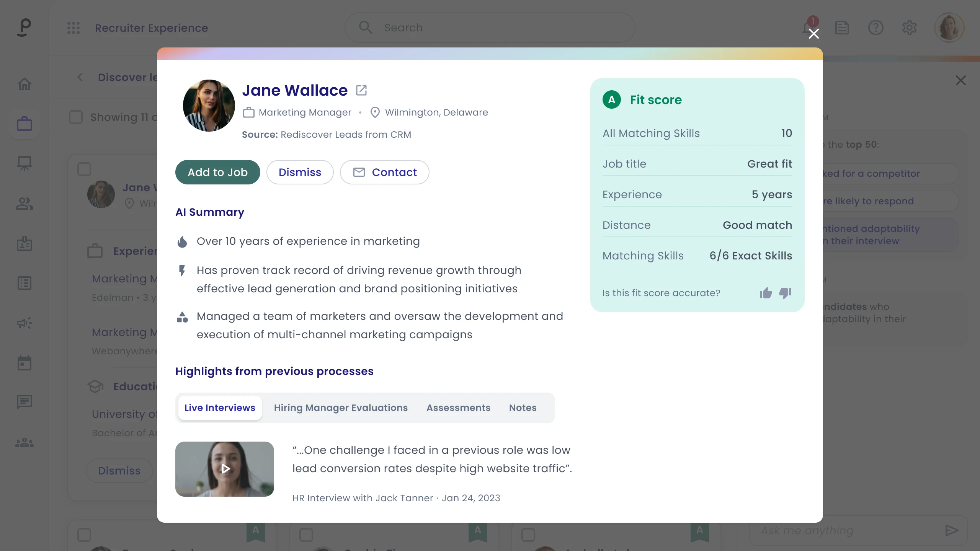Click '6/6 Exact Skills' value
The width and height of the screenshot is (980, 551).
tap(751, 256)
